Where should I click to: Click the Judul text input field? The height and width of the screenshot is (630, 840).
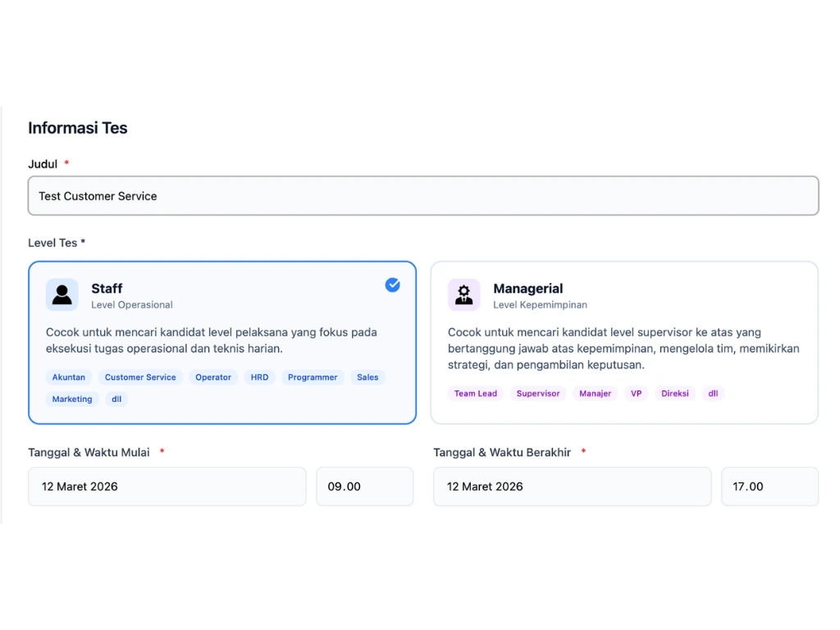tap(423, 196)
